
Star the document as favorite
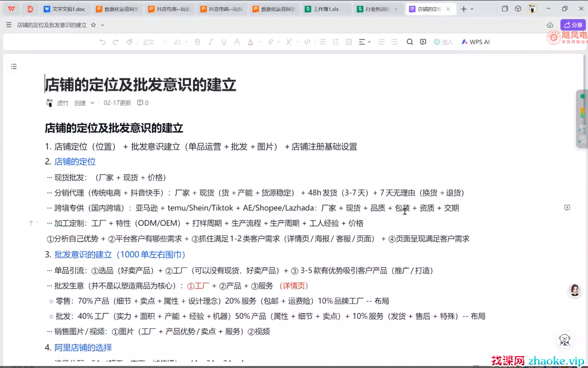point(93,25)
